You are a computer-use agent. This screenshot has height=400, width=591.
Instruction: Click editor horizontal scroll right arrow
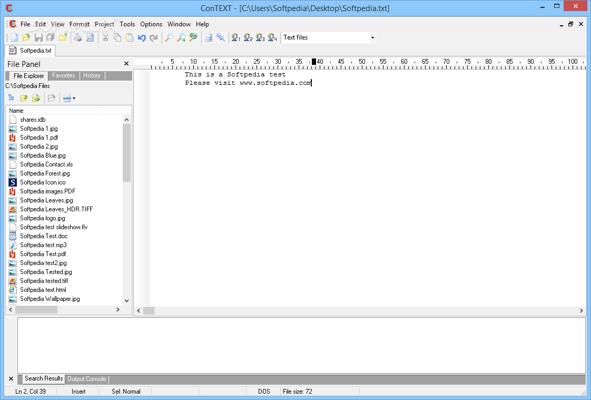pyautogui.click(x=581, y=311)
